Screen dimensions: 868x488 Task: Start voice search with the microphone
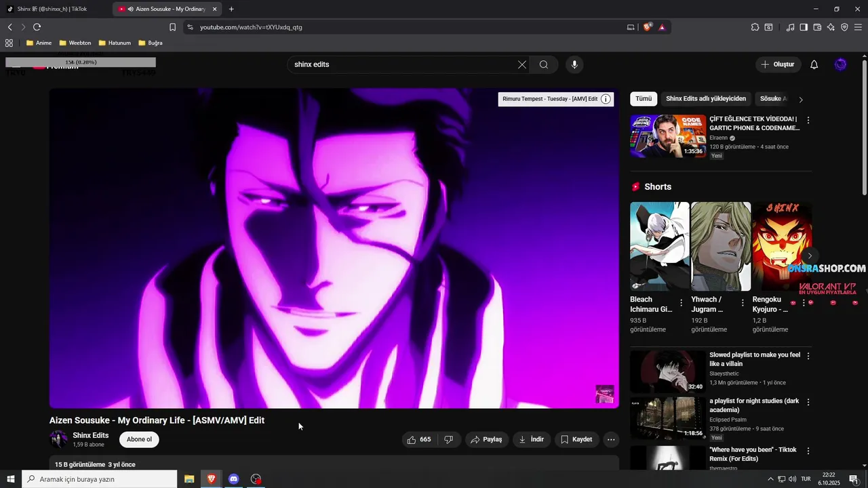574,64
